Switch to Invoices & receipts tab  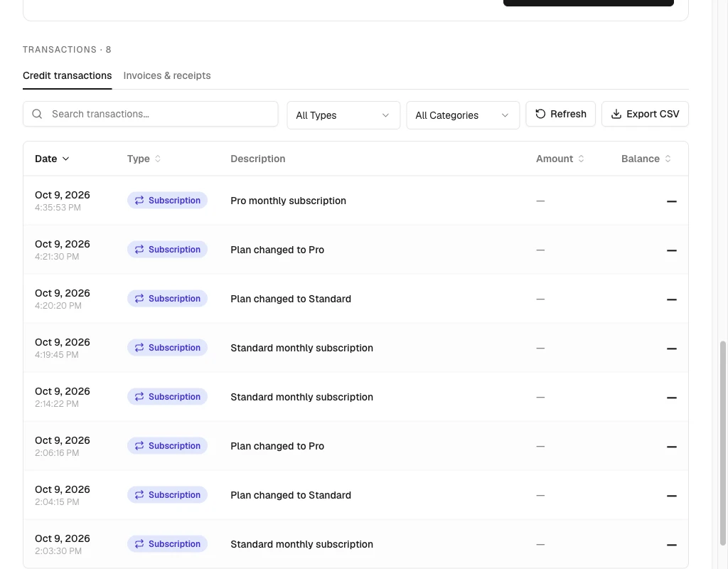click(167, 75)
